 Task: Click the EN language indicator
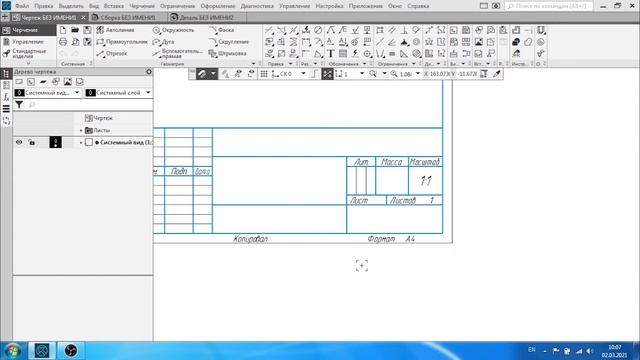(x=532, y=350)
